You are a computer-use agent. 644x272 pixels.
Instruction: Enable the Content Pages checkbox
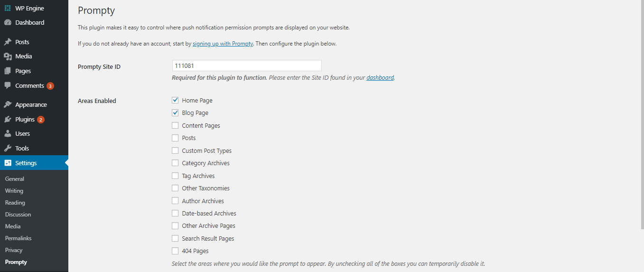tap(175, 125)
